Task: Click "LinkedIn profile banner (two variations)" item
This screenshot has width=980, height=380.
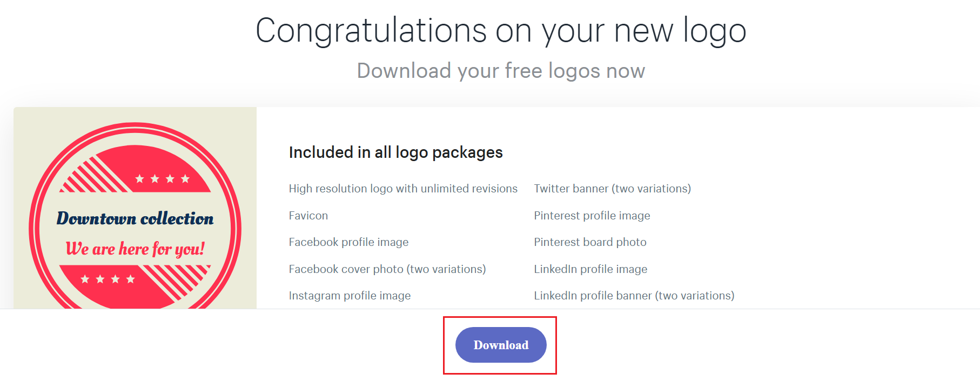Action: point(634,296)
